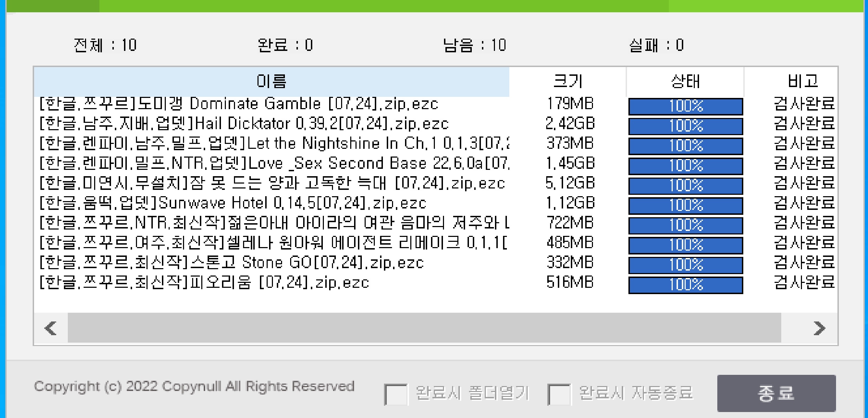Click the right scroll arrow
The height and width of the screenshot is (418, 868).
pos(819,328)
